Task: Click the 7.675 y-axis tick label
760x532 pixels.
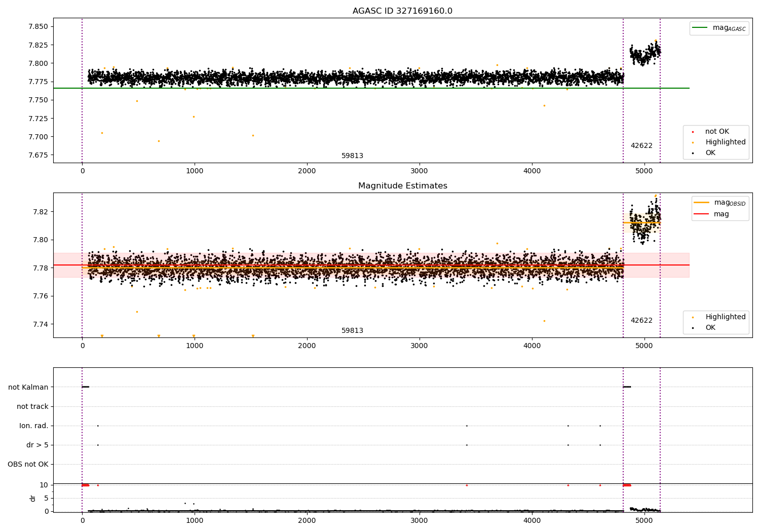Action: [x=38, y=155]
